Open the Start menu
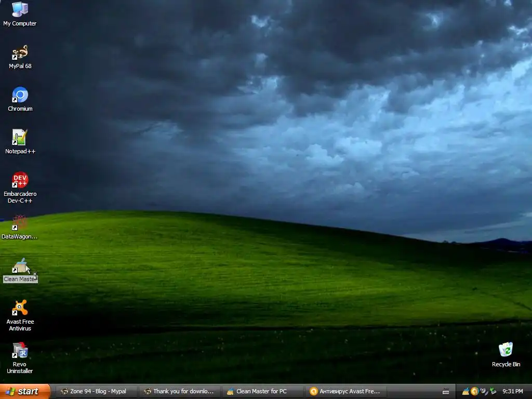 [25, 391]
